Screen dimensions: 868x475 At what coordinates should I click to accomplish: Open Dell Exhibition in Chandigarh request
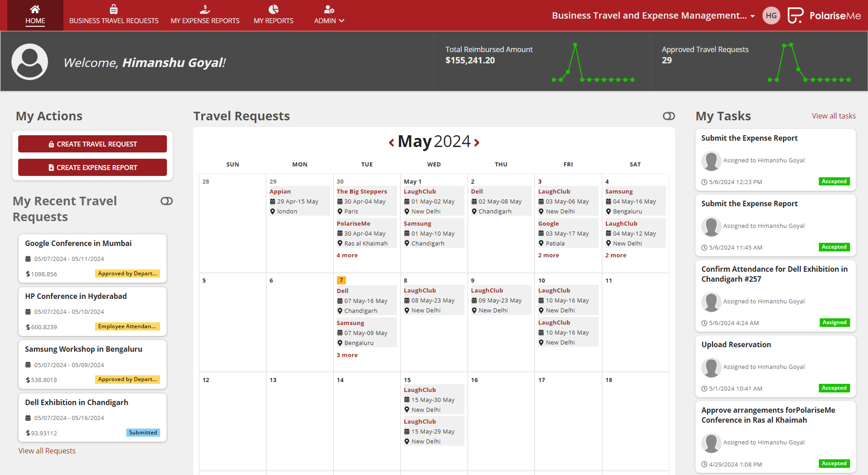click(92, 417)
